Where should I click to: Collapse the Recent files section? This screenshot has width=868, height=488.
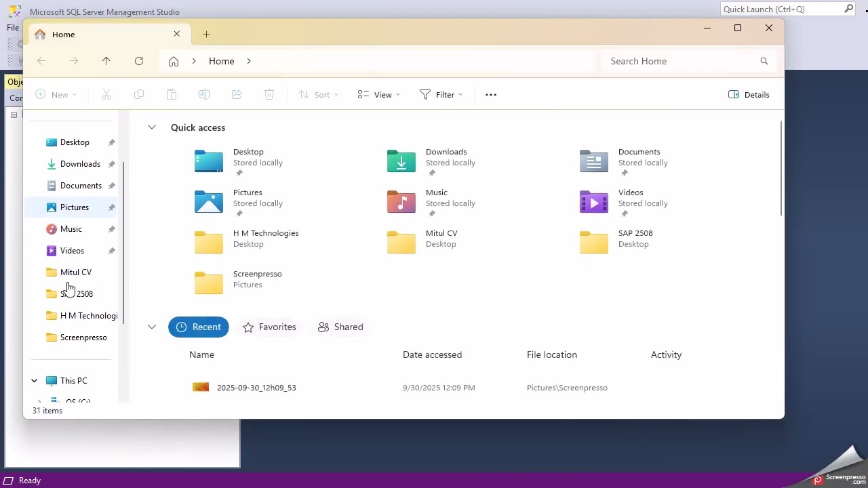tap(152, 327)
